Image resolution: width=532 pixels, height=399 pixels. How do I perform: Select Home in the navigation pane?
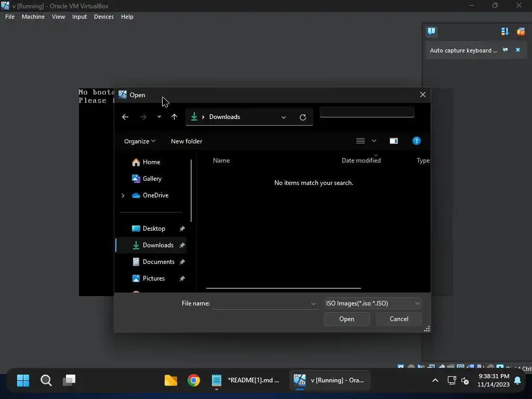[151, 162]
